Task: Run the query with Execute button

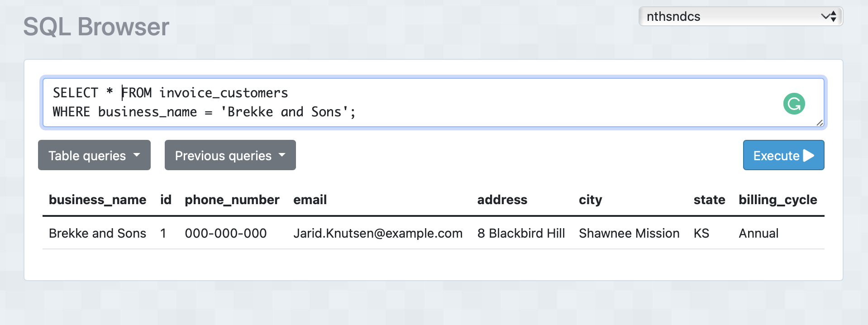Action: tap(783, 155)
